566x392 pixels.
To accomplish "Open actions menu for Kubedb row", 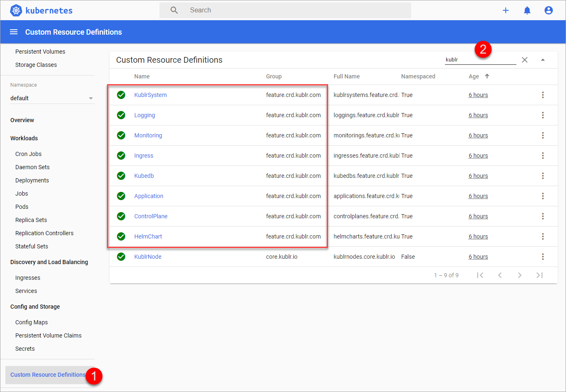I will (543, 176).
